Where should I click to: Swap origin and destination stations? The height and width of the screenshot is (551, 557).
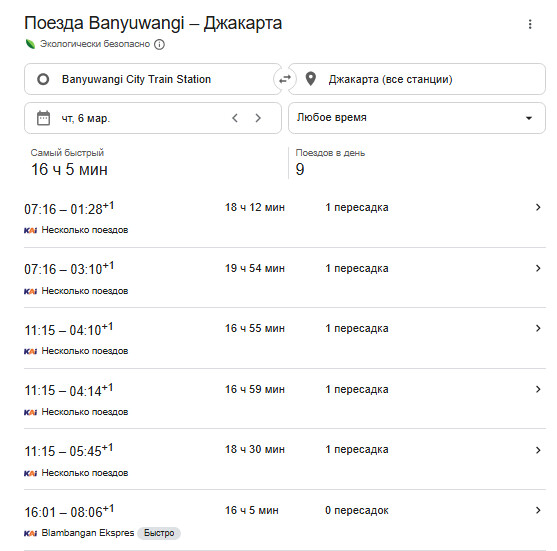[x=285, y=79]
